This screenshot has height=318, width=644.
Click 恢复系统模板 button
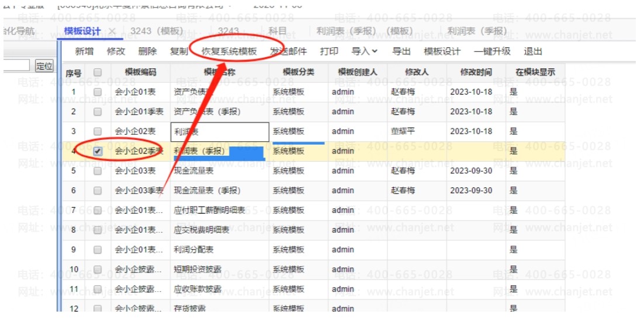[x=229, y=51]
